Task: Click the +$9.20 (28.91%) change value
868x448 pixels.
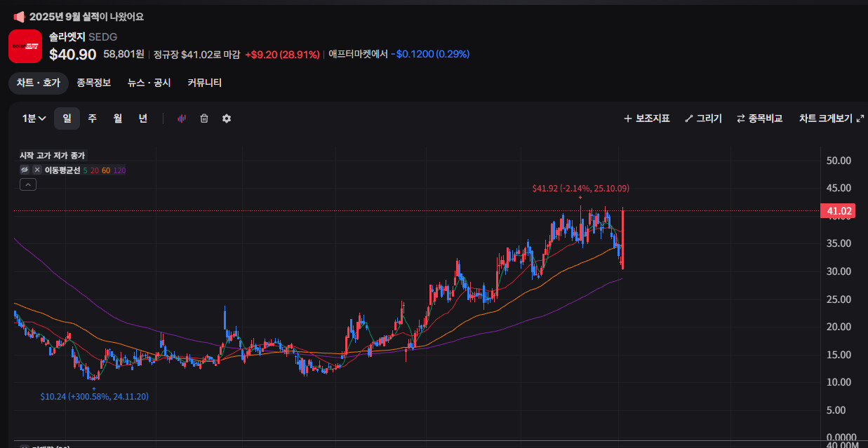Action: coord(282,54)
